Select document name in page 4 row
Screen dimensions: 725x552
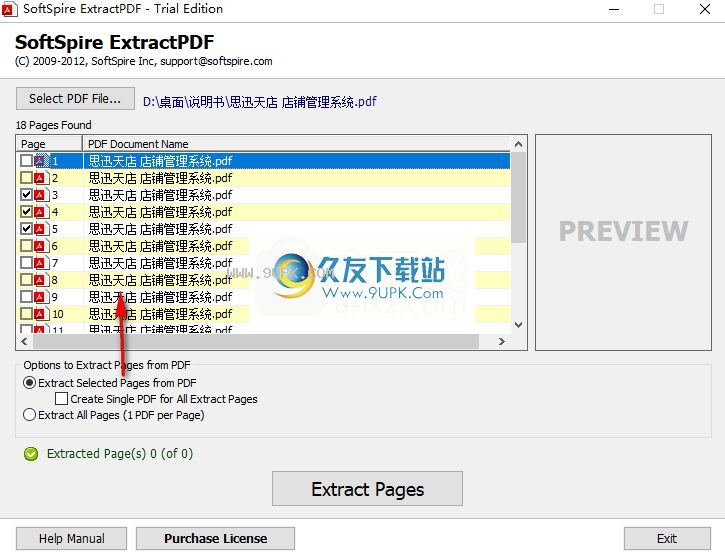click(x=160, y=212)
